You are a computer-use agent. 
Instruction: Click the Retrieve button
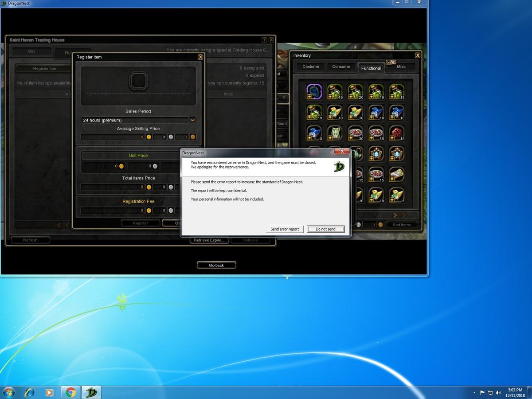[250, 240]
